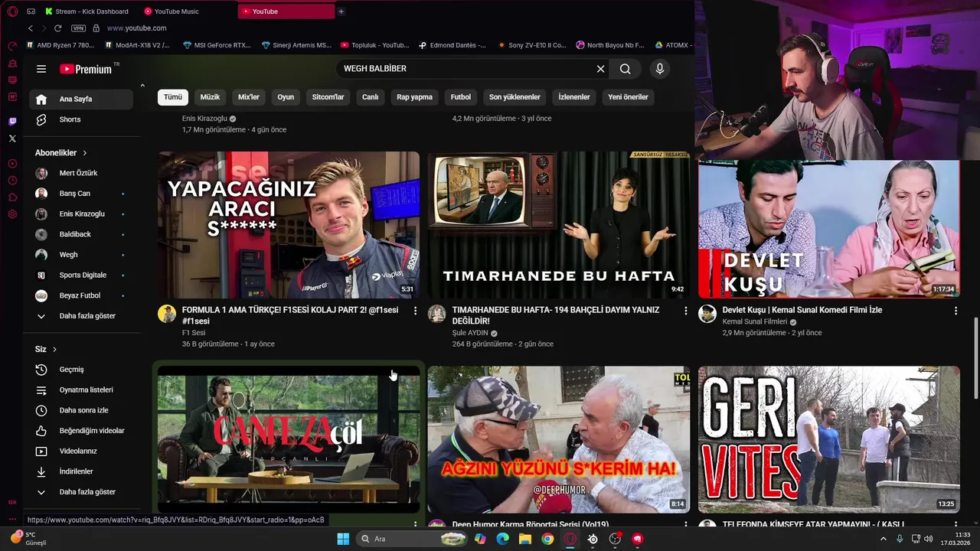Open the Siz section chevron
The width and height of the screenshot is (980, 551).
click(54, 350)
